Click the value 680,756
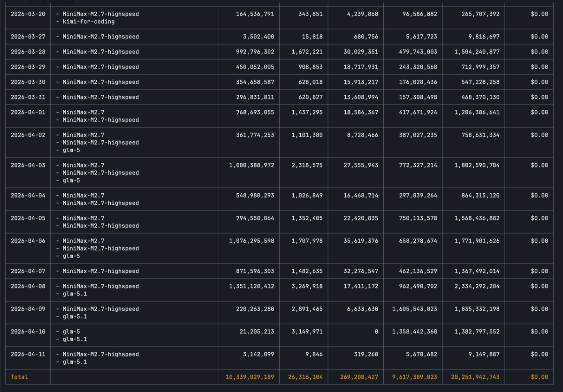Image resolution: width=563 pixels, height=392 pixels. [x=366, y=37]
